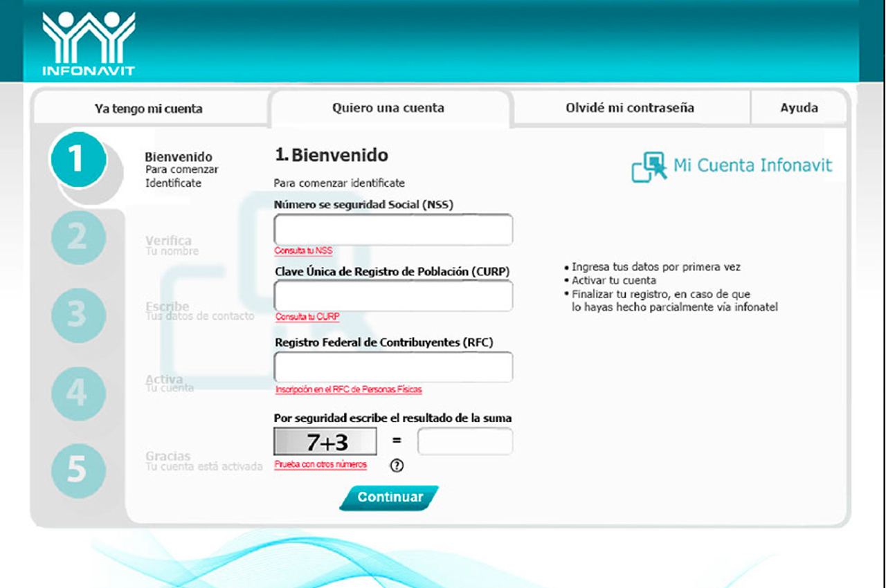Click Inscripción en el RFC de Personas Físicas link
The height and width of the screenshot is (588, 886).
[x=348, y=389]
